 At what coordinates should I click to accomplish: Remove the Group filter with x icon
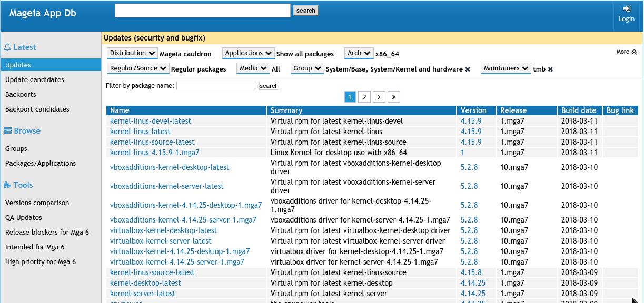(468, 69)
